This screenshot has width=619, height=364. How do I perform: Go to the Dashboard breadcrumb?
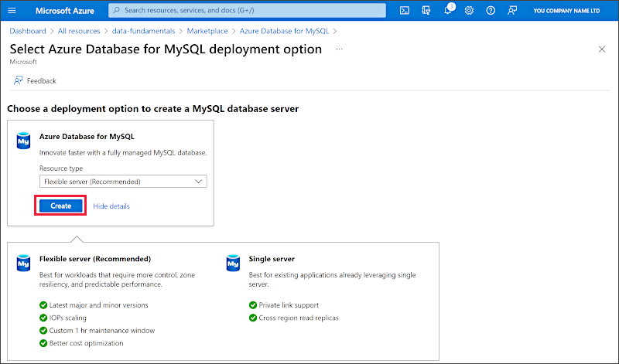28,31
